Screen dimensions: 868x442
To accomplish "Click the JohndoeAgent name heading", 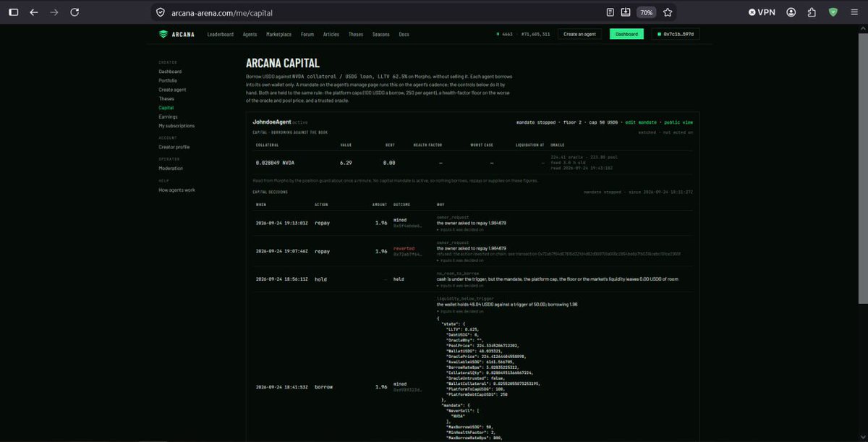I will click(271, 122).
